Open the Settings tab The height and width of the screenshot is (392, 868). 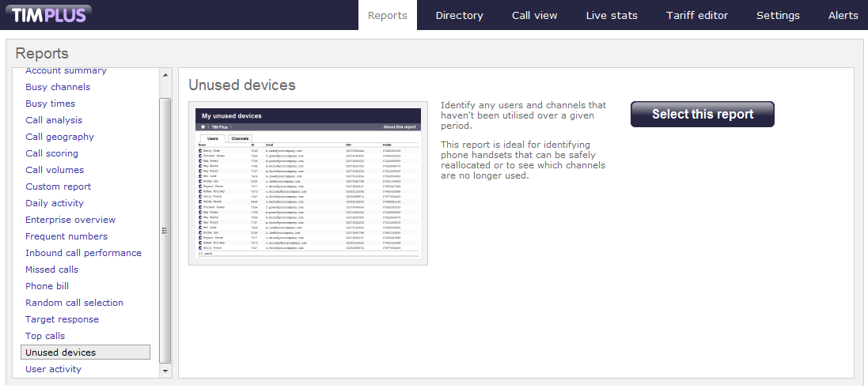(x=778, y=15)
